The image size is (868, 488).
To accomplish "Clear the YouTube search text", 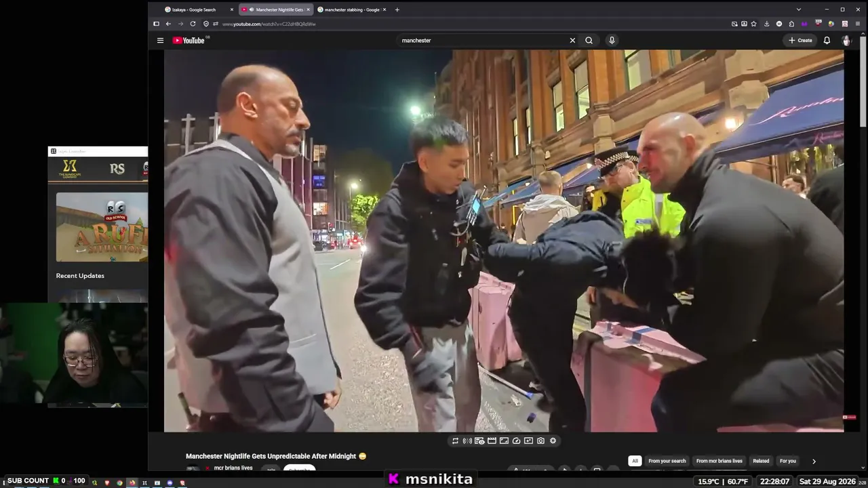I will (x=572, y=41).
